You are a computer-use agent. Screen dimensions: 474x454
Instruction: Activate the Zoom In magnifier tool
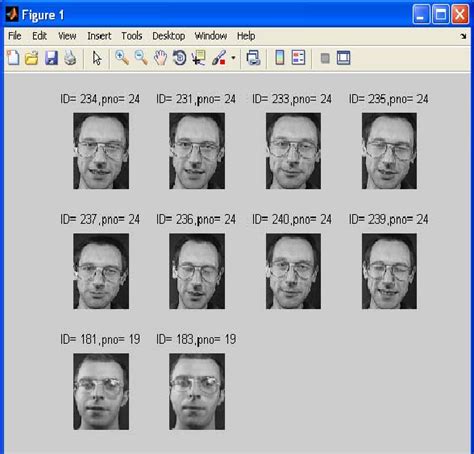122,58
